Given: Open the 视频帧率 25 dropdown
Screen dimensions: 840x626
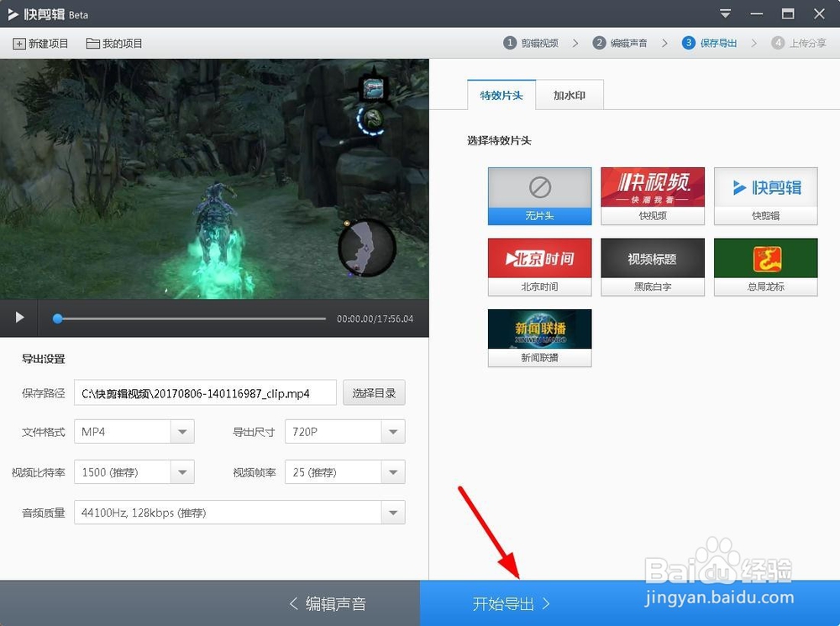Looking at the screenshot, I should pyautogui.click(x=345, y=472).
